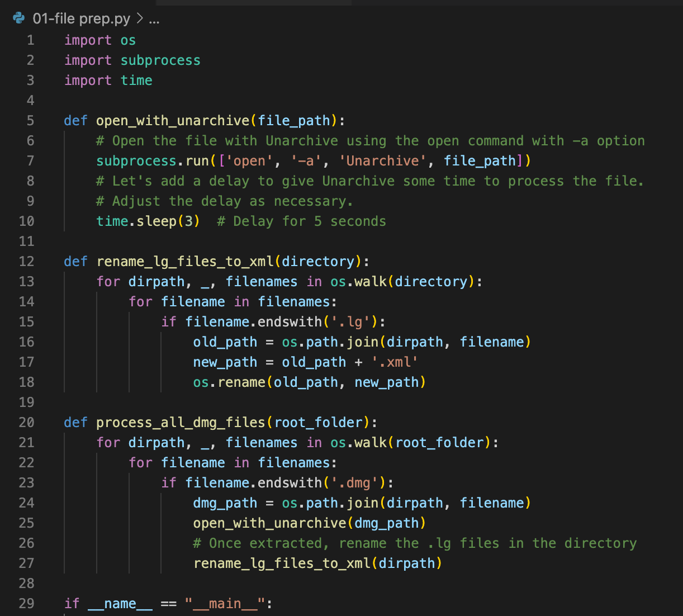
Task: Click function name 'rename_lg_files_to_xml' on line 12
Action: [185, 262]
